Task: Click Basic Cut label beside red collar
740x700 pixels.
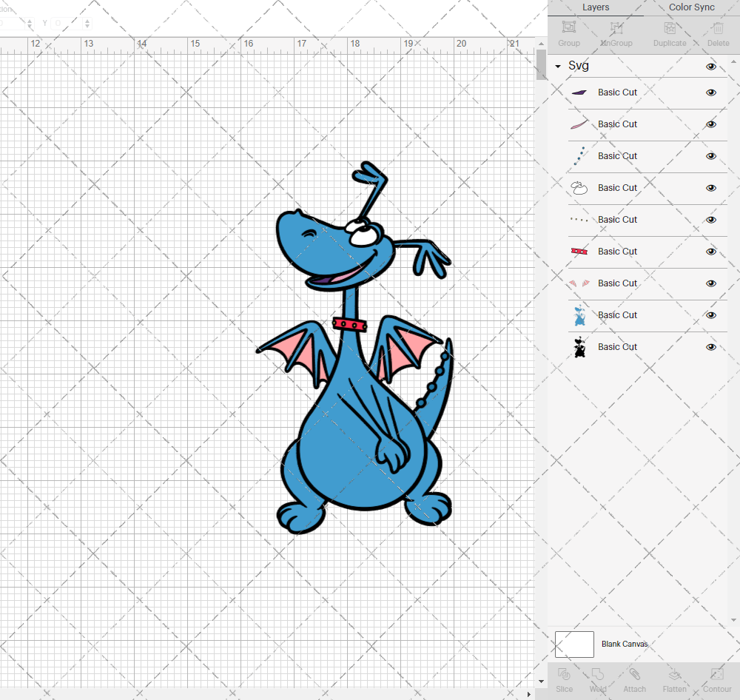Action: click(617, 252)
